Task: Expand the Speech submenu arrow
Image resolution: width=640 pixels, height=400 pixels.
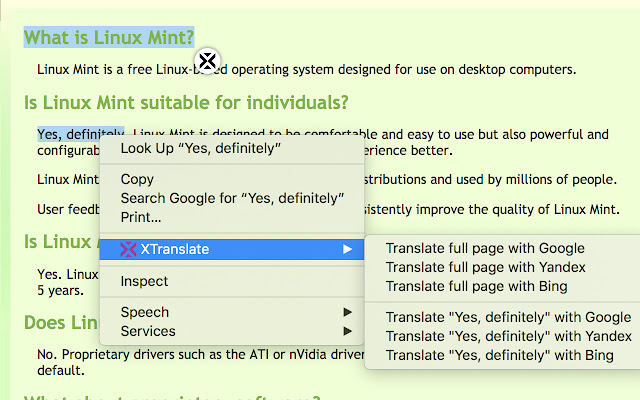Action: point(347,312)
